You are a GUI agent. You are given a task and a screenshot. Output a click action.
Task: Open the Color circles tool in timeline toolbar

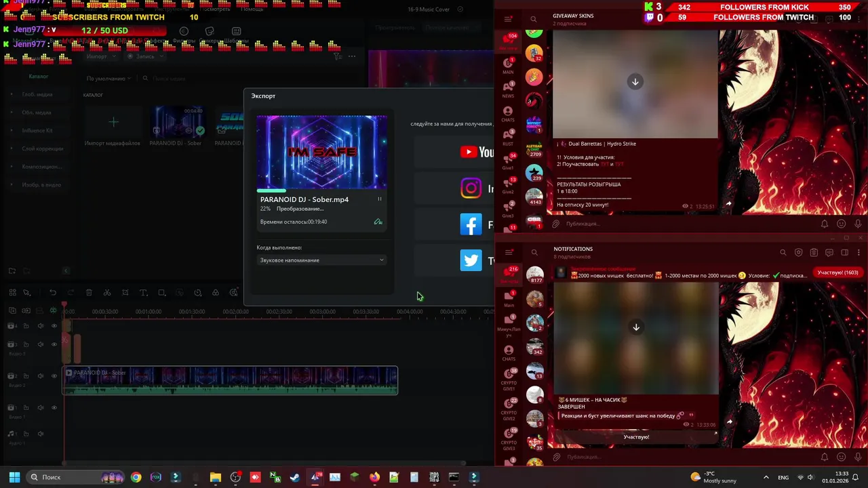point(216,293)
